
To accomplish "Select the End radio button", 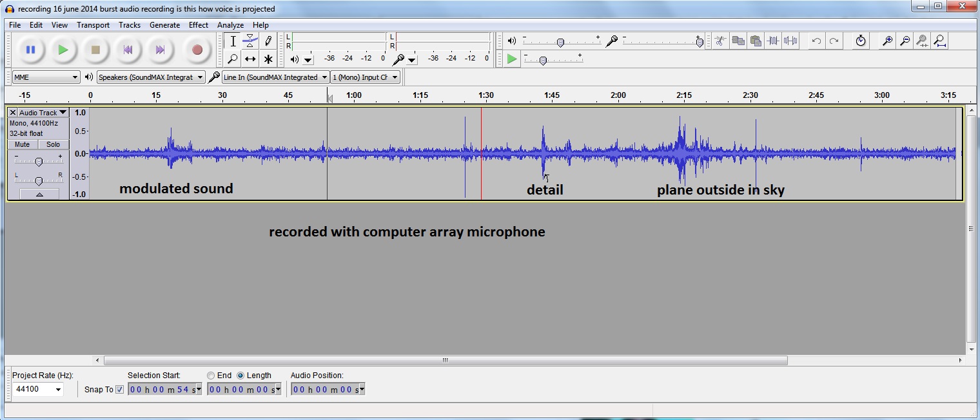I will tap(211, 376).
